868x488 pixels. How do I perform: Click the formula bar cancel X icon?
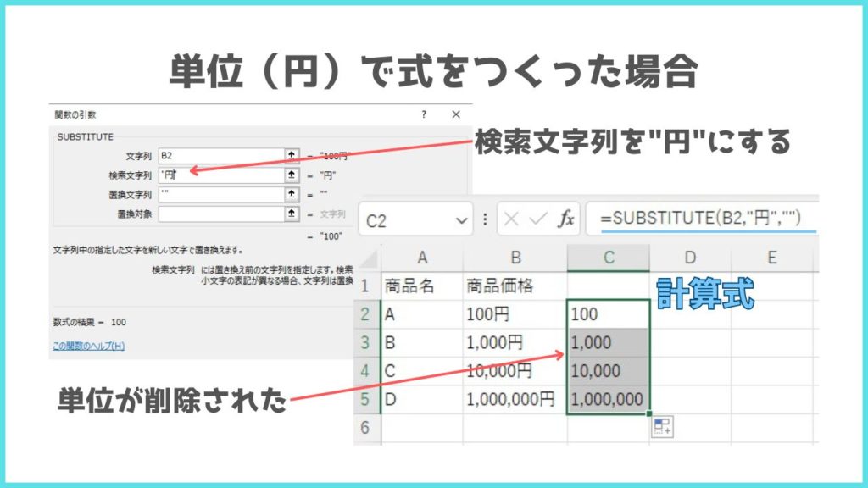(511, 219)
